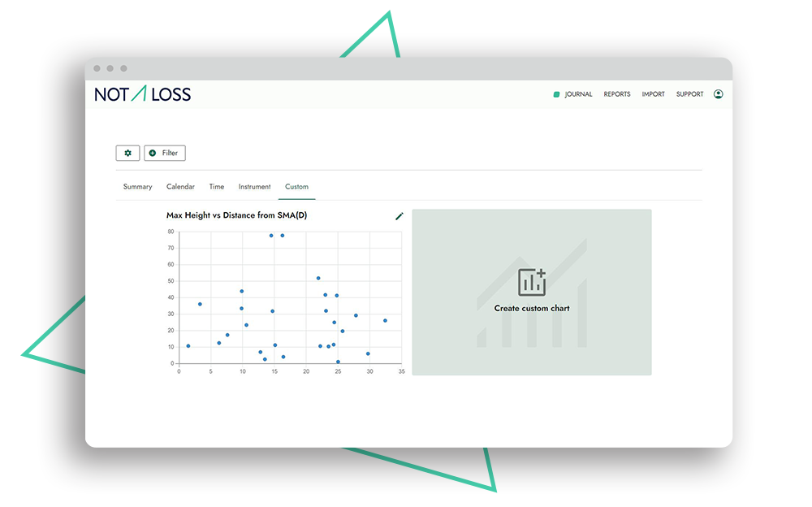Select the Time tab
This screenshot has height=507, width=812.
[x=216, y=186]
